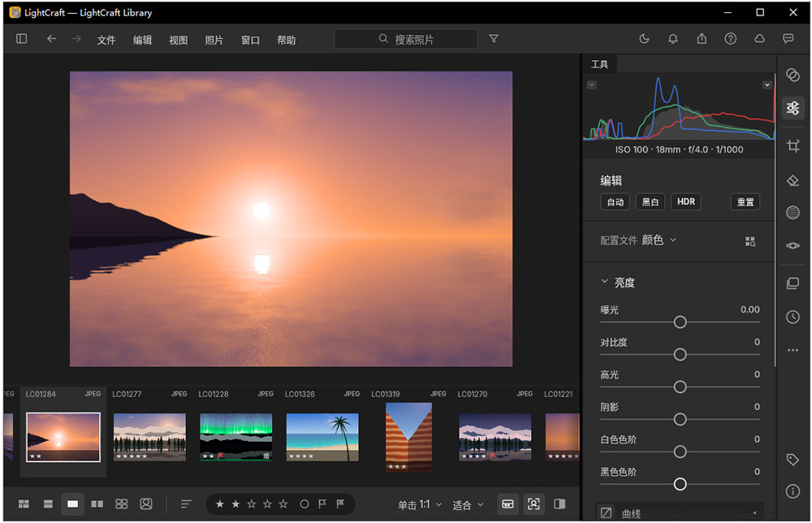Open the 窗口 menu
Image resolution: width=812 pixels, height=523 pixels.
pyautogui.click(x=250, y=40)
